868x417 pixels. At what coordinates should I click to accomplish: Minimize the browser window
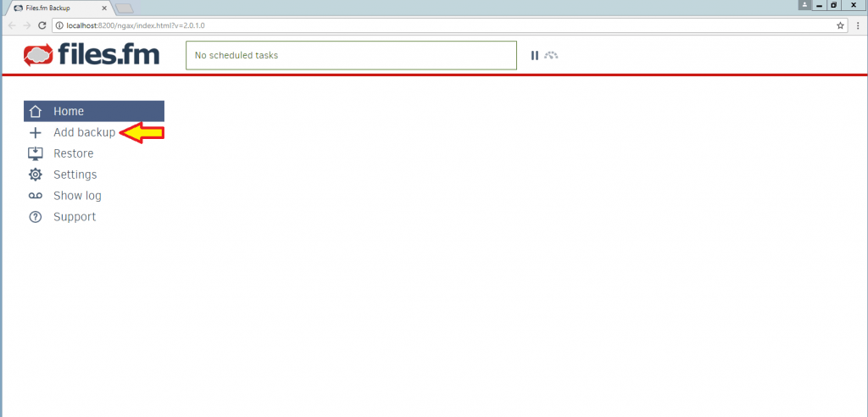click(819, 5)
